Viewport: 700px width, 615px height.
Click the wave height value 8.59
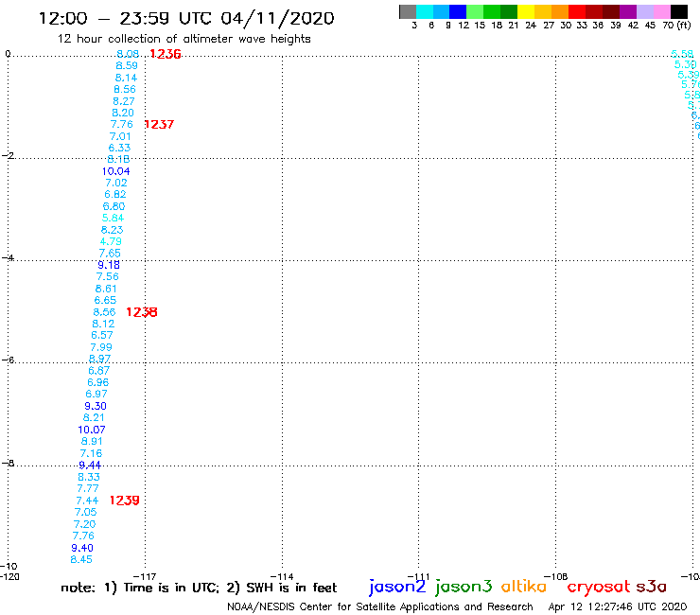click(127, 65)
